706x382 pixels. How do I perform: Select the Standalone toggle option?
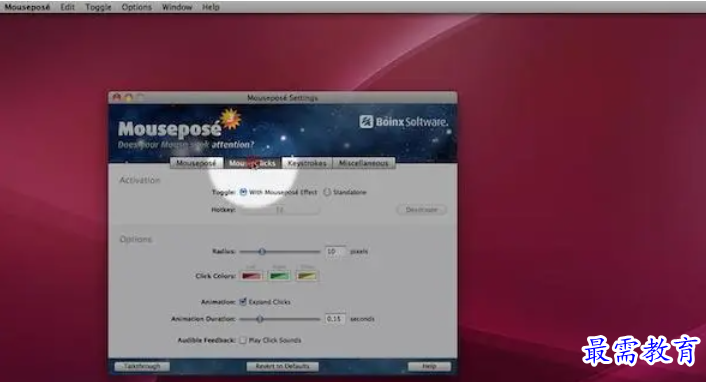[x=327, y=192]
